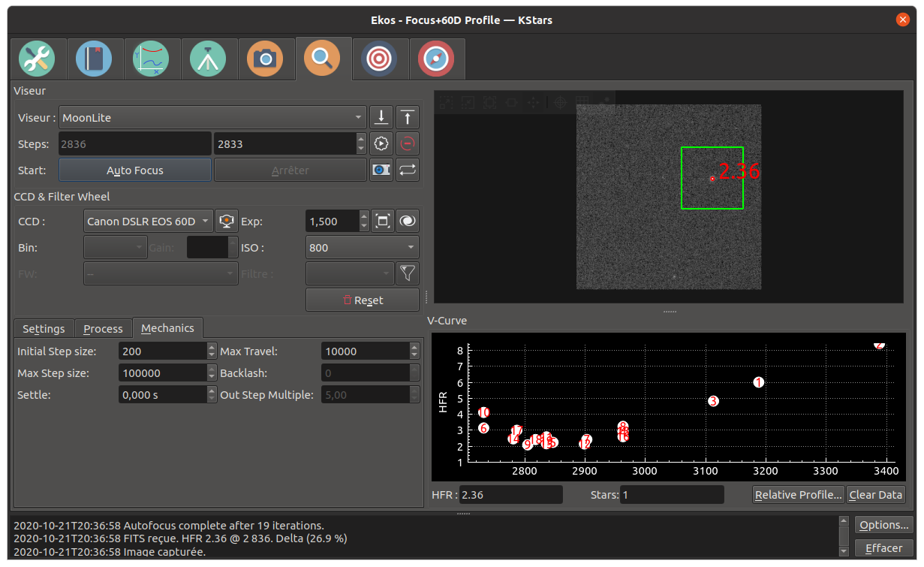Increase the Steps target value

tap(362, 138)
